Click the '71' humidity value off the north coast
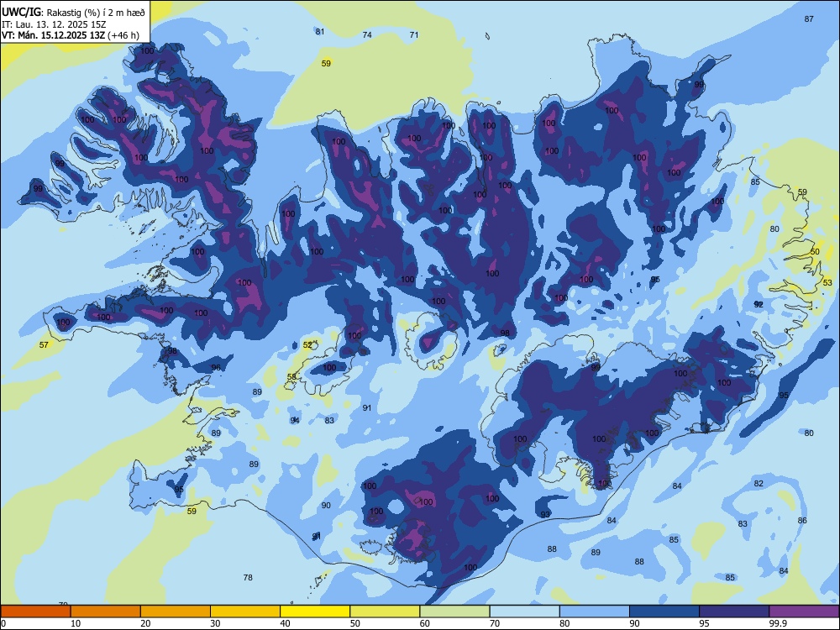This screenshot has width=840, height=630. [414, 34]
